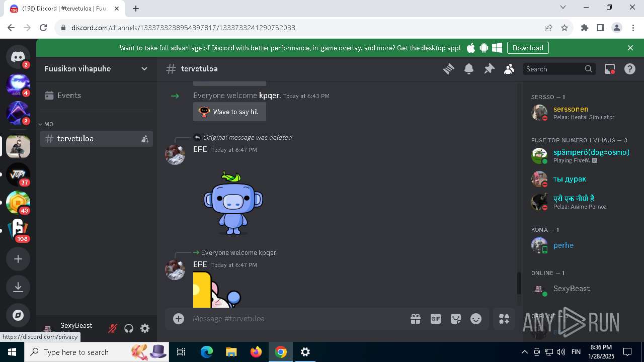Image resolution: width=644 pixels, height=362 pixels.
Task: Open Discord home direct messages icon
Action: (18, 56)
